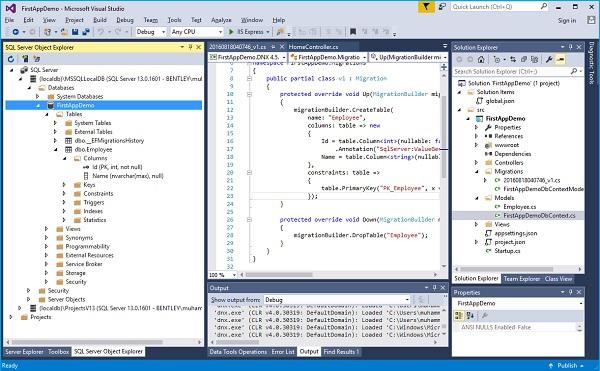Open the FirstAppDemo object dropdown in Properties
Image resolution: width=600 pixels, height=371 pixels.
tap(519, 303)
